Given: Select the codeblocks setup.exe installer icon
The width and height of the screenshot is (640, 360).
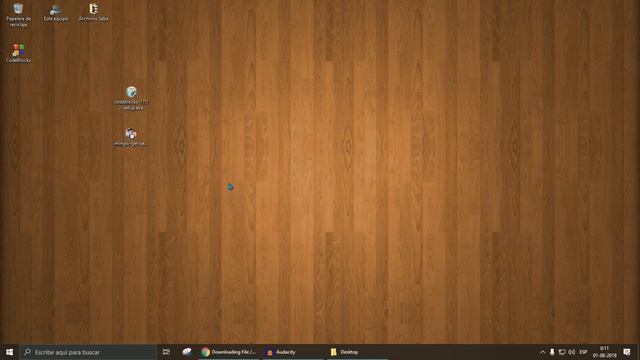Looking at the screenshot, I should [x=131, y=98].
